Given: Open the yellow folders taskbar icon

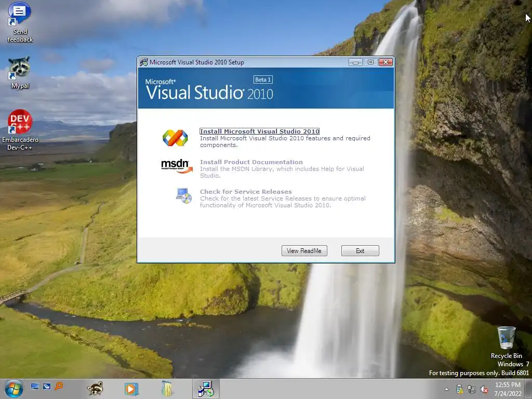Looking at the screenshot, I should [x=167, y=389].
